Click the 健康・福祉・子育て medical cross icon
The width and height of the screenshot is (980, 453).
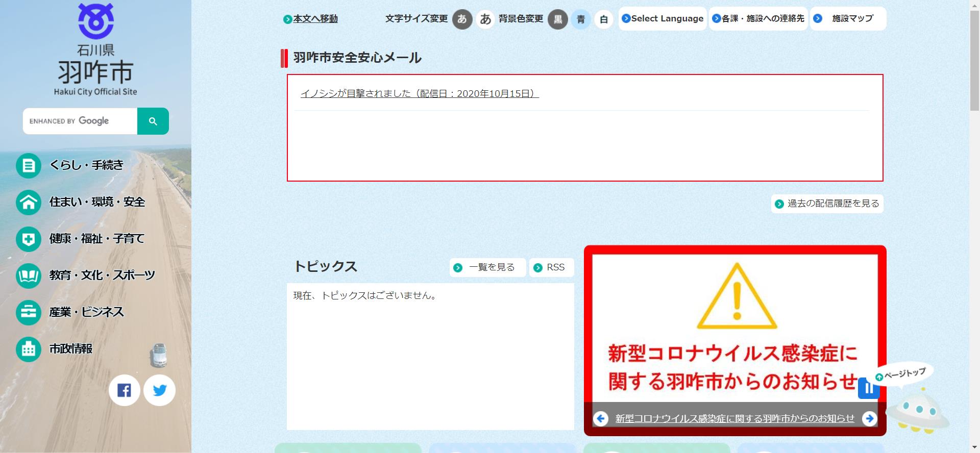pyautogui.click(x=29, y=239)
